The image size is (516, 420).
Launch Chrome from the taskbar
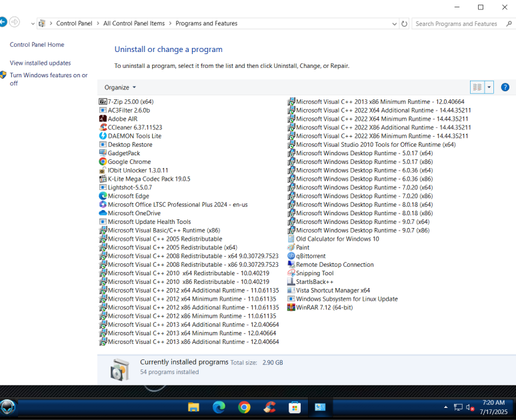coord(244,407)
